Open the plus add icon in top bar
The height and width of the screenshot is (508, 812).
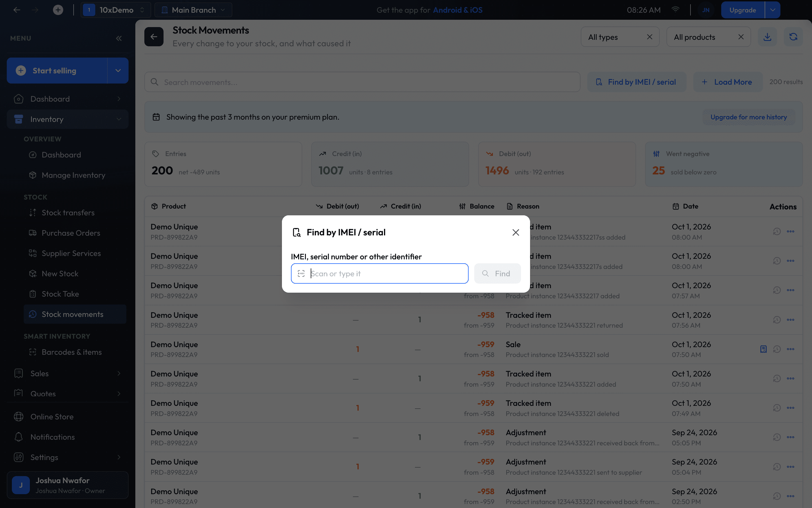tap(58, 10)
